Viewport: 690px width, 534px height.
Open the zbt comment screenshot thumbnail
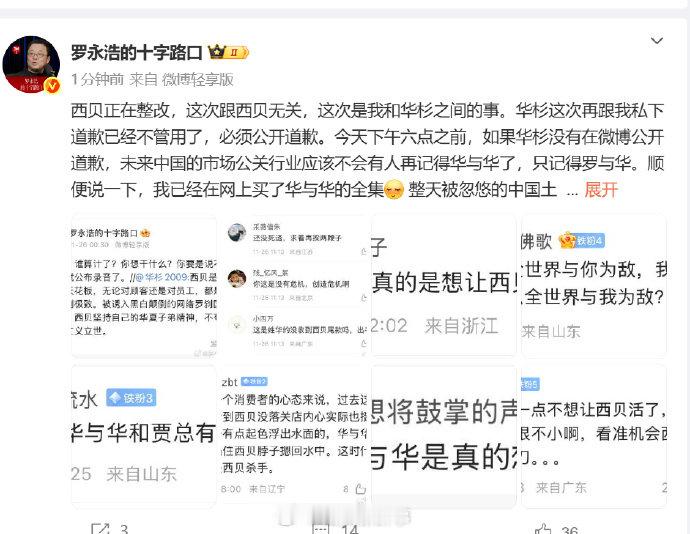[x=294, y=436]
